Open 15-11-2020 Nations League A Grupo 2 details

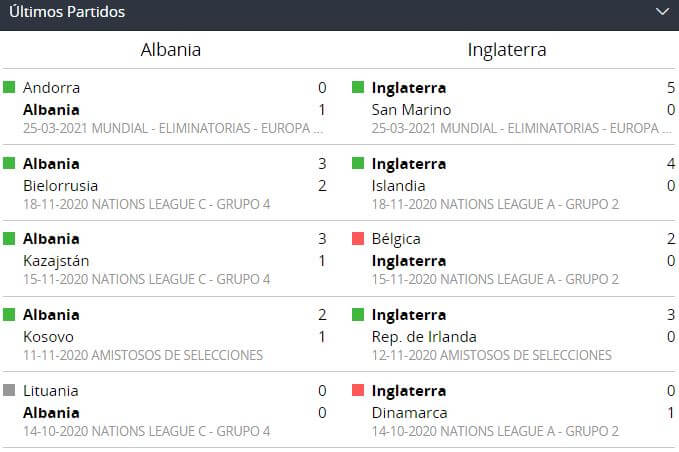[495, 280]
